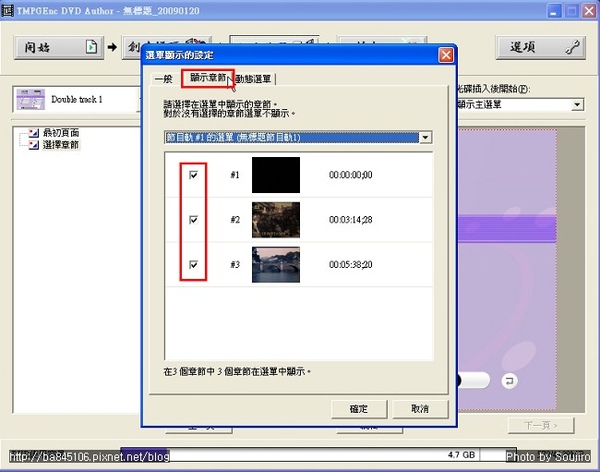The height and width of the screenshot is (472, 600).
Task: Click timestamp 00:05:38;20
Action: (x=351, y=265)
